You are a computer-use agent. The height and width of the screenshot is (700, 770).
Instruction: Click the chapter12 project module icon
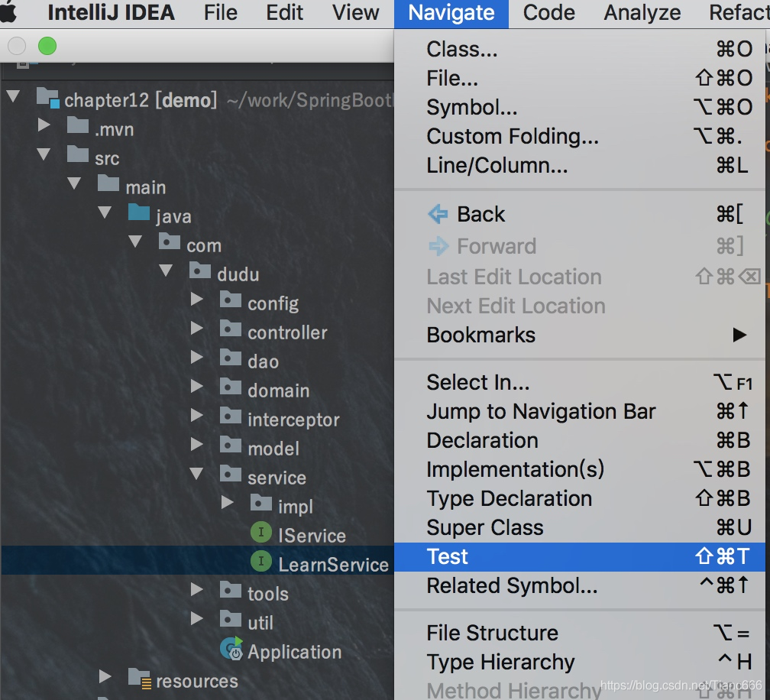47,98
